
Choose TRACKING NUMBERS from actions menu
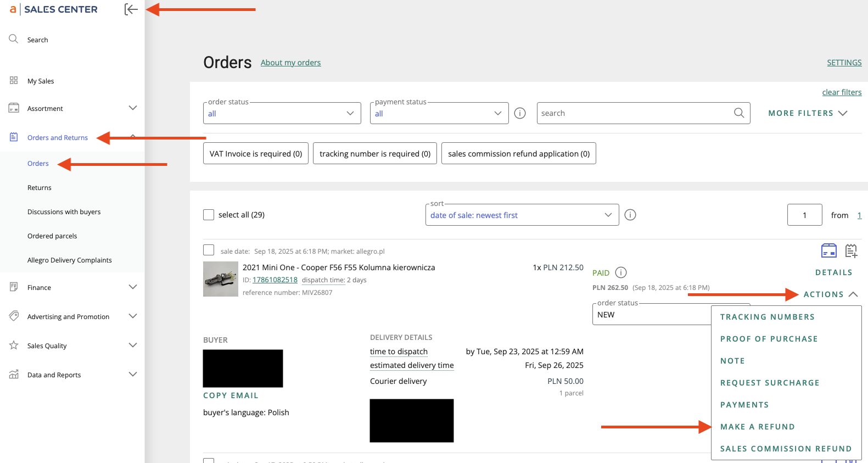coord(768,317)
